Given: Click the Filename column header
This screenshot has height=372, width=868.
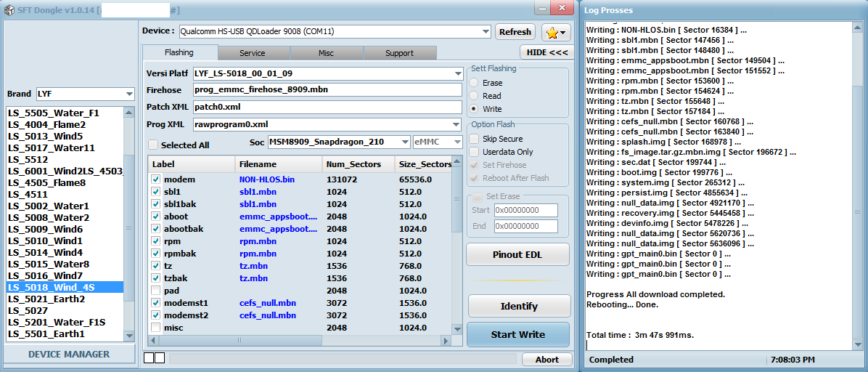Looking at the screenshot, I should click(279, 165).
